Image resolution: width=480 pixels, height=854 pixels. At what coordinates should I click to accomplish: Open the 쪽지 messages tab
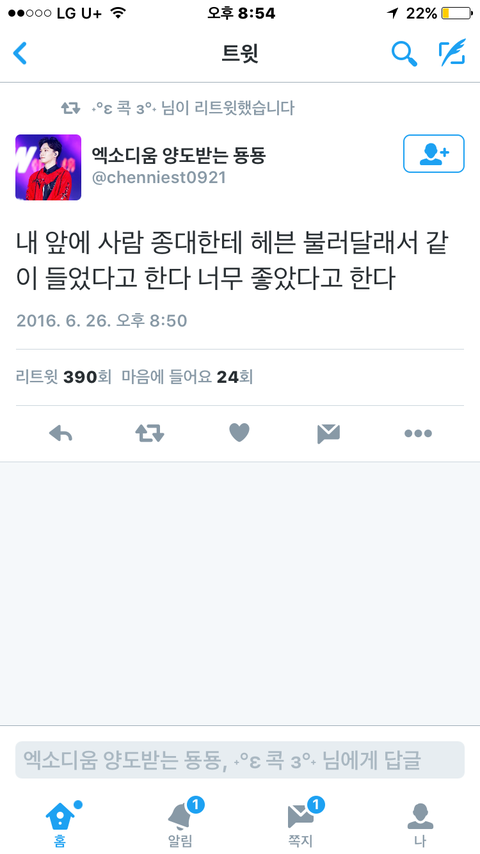301,822
